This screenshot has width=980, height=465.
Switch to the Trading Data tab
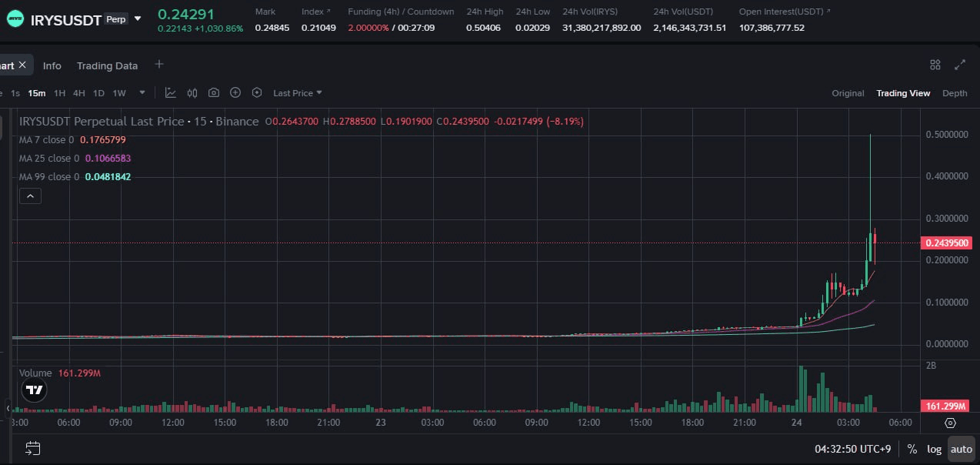click(107, 65)
